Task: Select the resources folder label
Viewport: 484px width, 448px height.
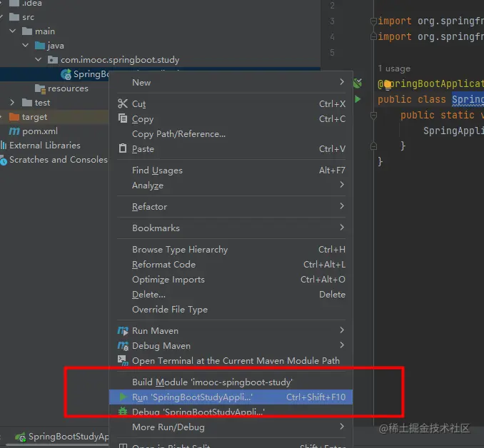Action: tap(68, 88)
